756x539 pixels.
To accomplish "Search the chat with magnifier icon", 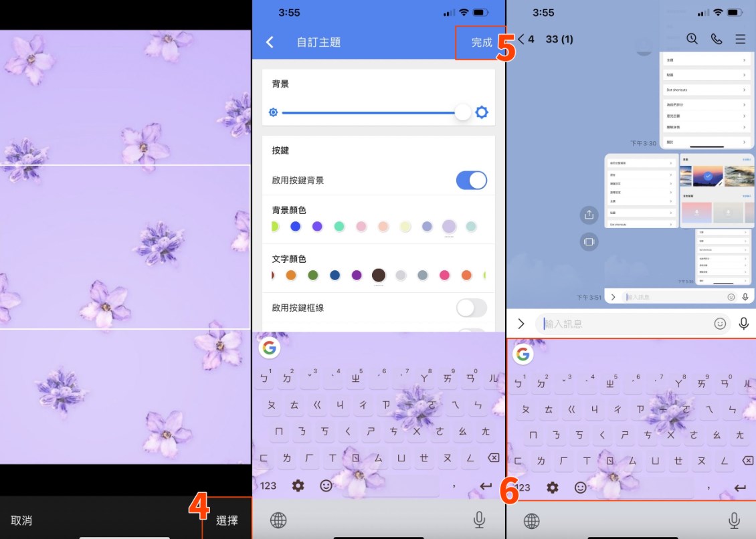I will point(692,39).
